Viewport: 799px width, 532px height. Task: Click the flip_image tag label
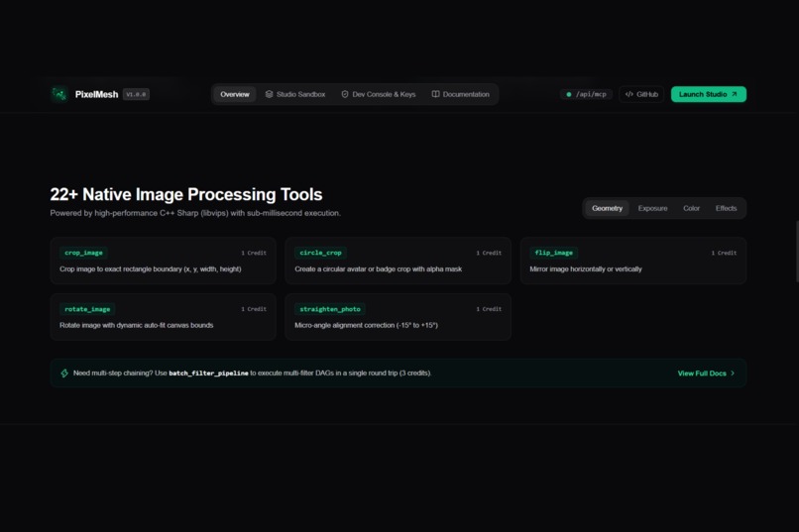click(x=554, y=253)
